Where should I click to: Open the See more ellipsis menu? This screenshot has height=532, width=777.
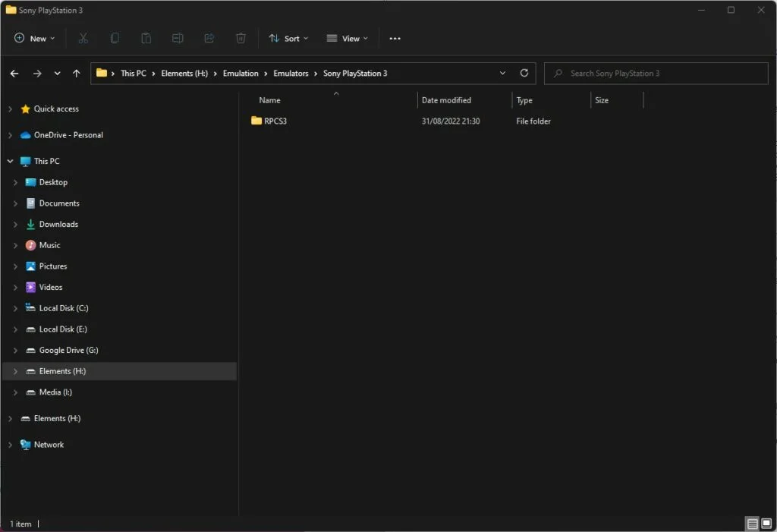tap(395, 39)
